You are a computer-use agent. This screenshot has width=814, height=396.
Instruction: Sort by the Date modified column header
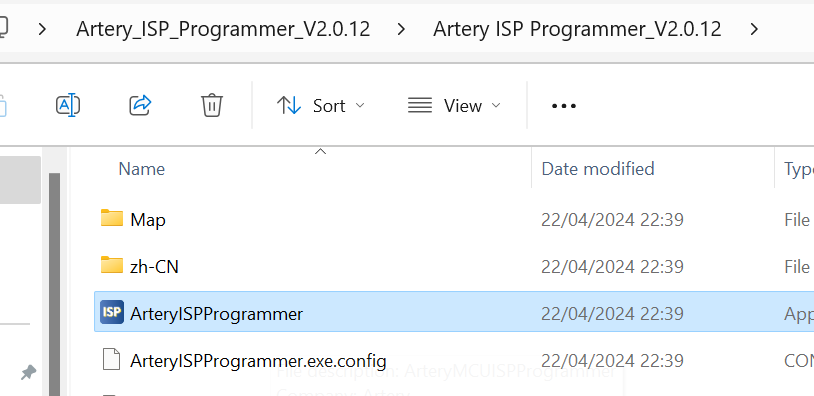[598, 169]
